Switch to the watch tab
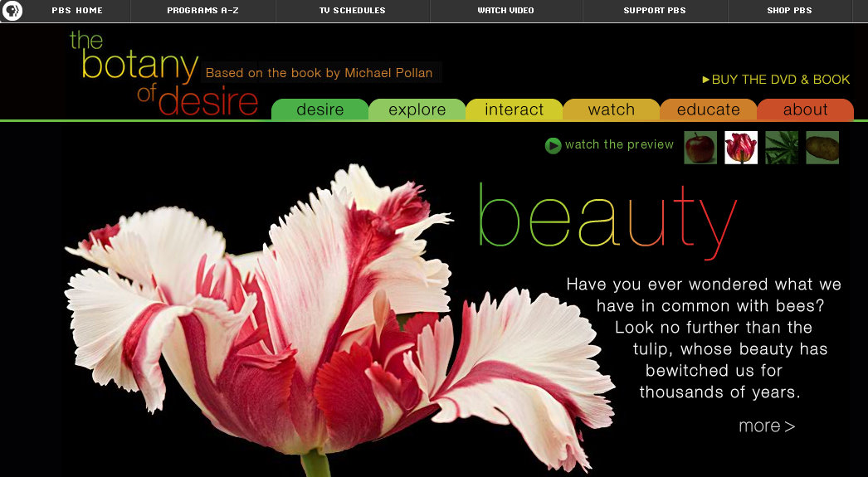Screen dimensions: 868x477 coord(611,110)
